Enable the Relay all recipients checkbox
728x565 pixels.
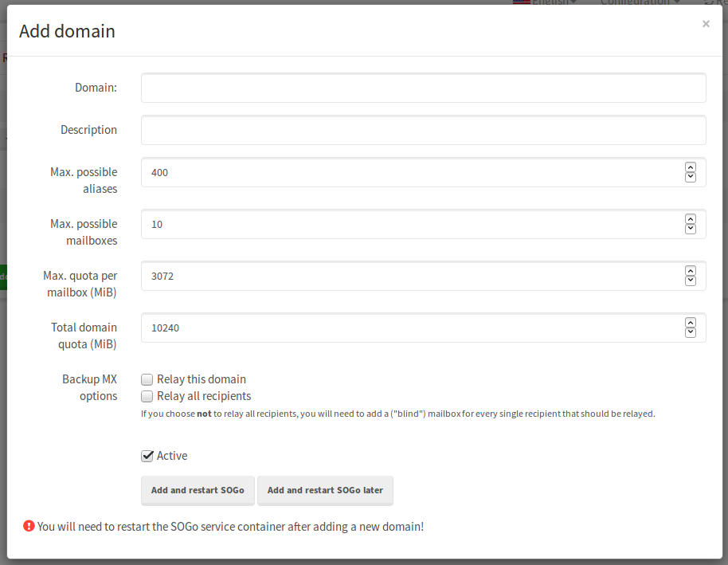(147, 396)
